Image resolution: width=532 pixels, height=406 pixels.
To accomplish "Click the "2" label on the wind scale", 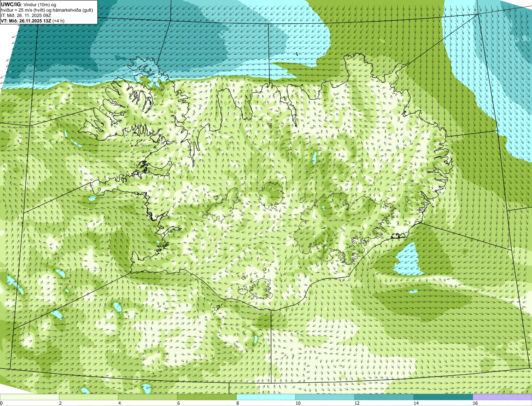I will (x=60, y=403).
